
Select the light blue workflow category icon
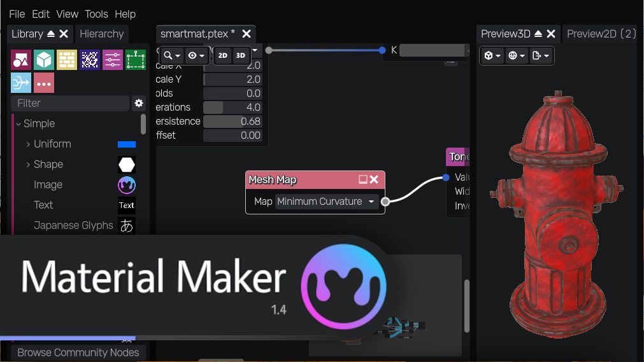tap(21, 83)
